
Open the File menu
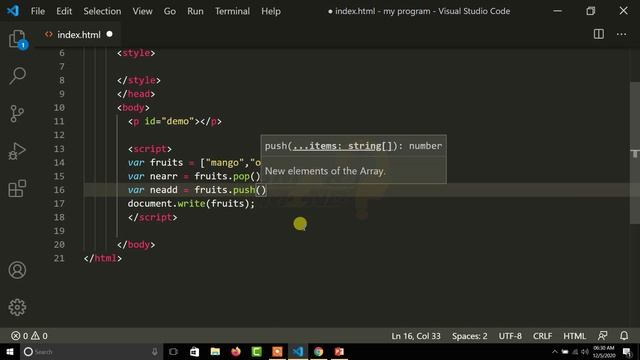[38, 11]
